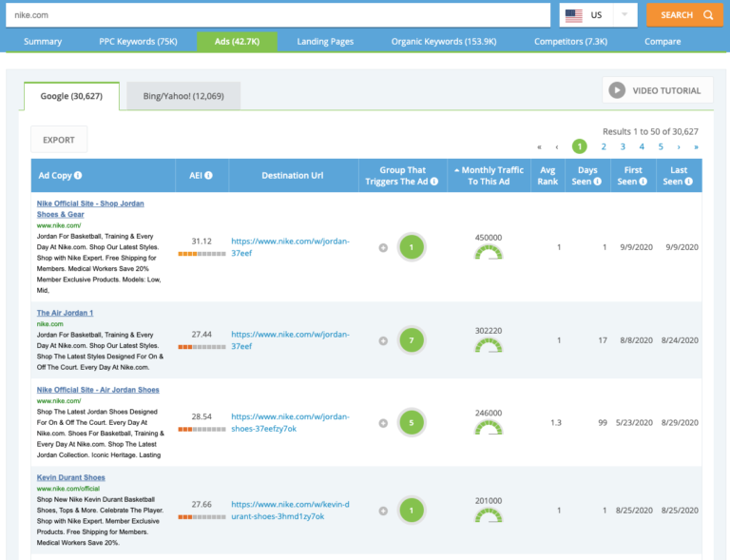Sort by Avg Rank column header
The image size is (730, 560).
tap(547, 176)
